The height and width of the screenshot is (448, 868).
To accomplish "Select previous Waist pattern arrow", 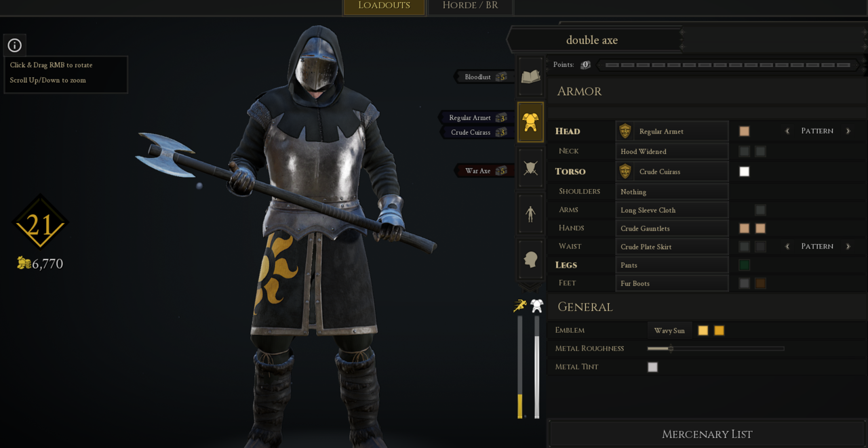I will tap(787, 246).
